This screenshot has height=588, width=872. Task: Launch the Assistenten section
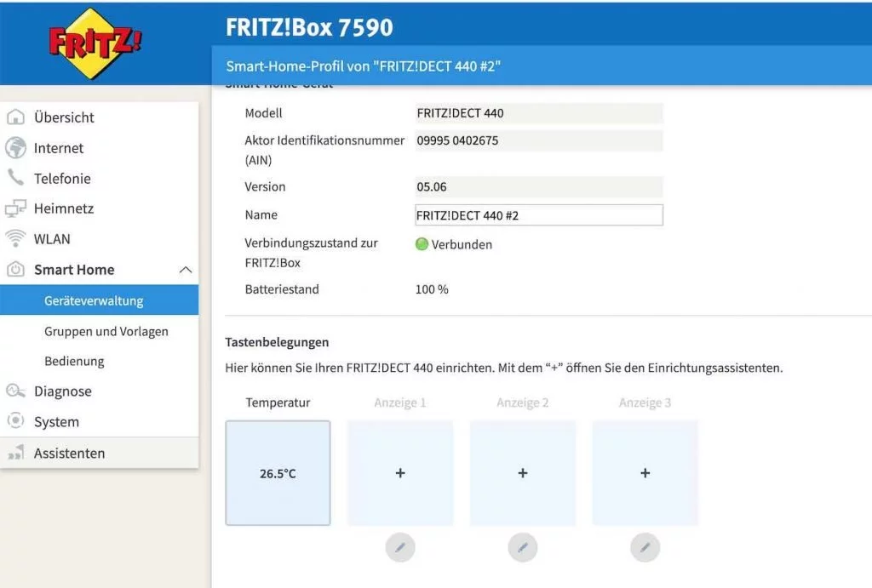(99, 453)
